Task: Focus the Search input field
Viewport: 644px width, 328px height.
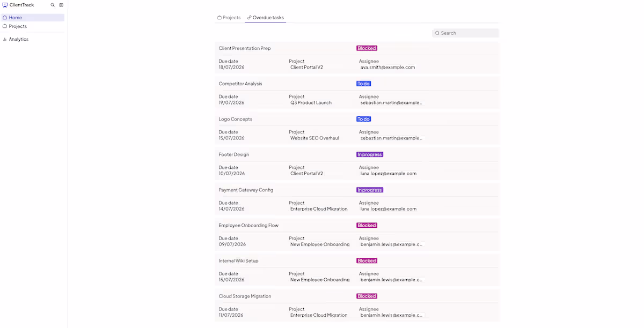Action: point(465,33)
